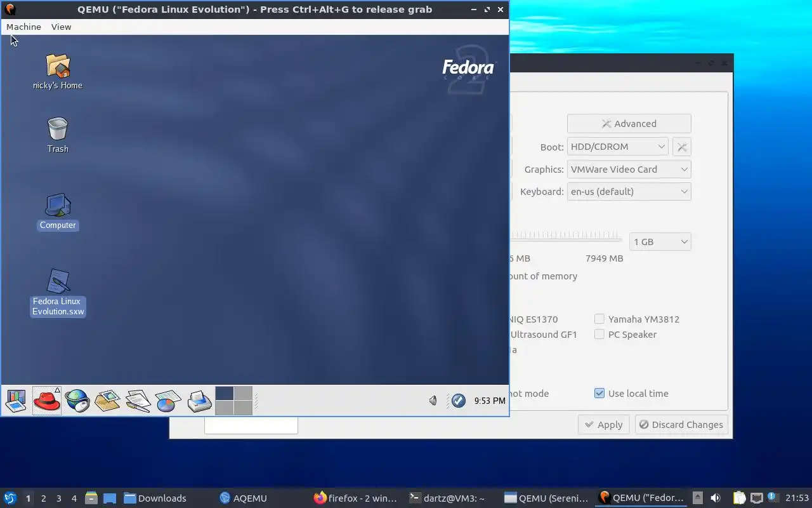Launch the pie chart office launcher icon

[x=168, y=401]
